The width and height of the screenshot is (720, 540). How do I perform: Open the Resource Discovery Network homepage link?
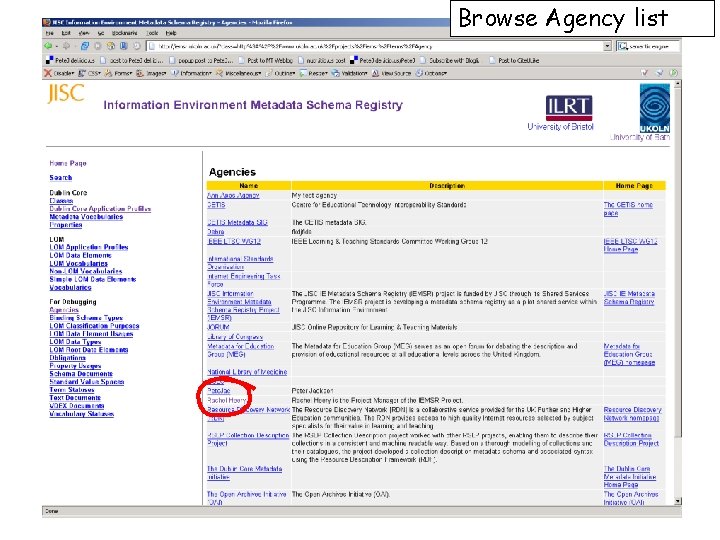[632, 414]
